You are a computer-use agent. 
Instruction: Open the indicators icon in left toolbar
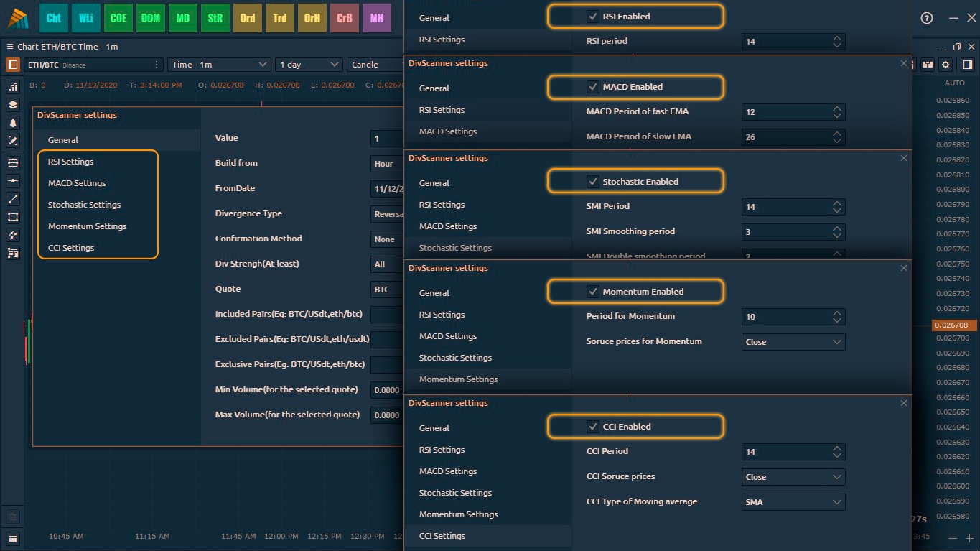pos(13,87)
